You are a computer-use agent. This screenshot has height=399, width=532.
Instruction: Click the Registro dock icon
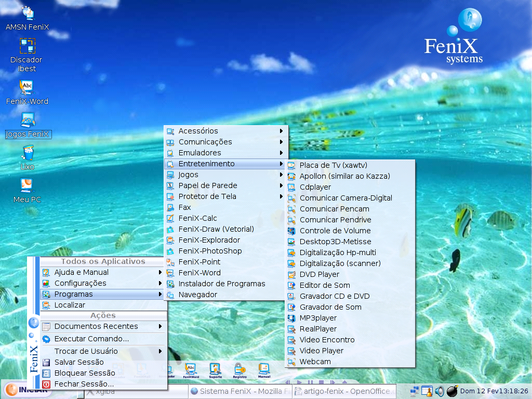(240, 370)
